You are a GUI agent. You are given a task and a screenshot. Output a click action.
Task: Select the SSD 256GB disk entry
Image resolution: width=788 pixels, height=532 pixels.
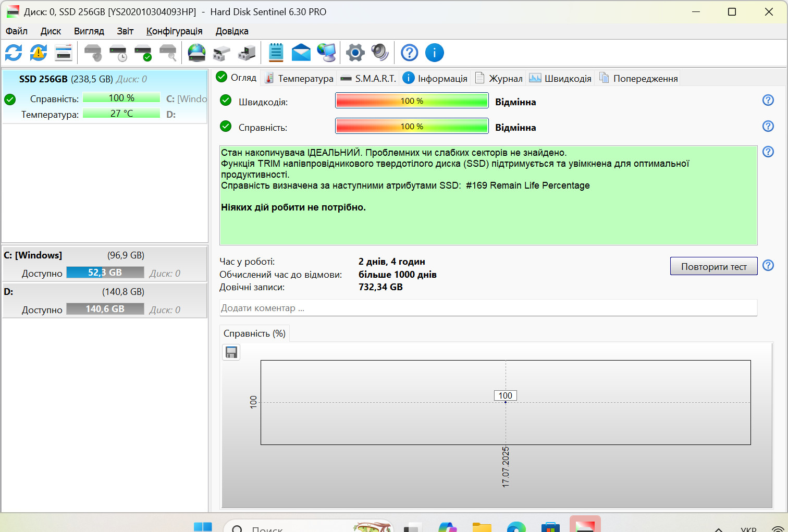click(105, 97)
